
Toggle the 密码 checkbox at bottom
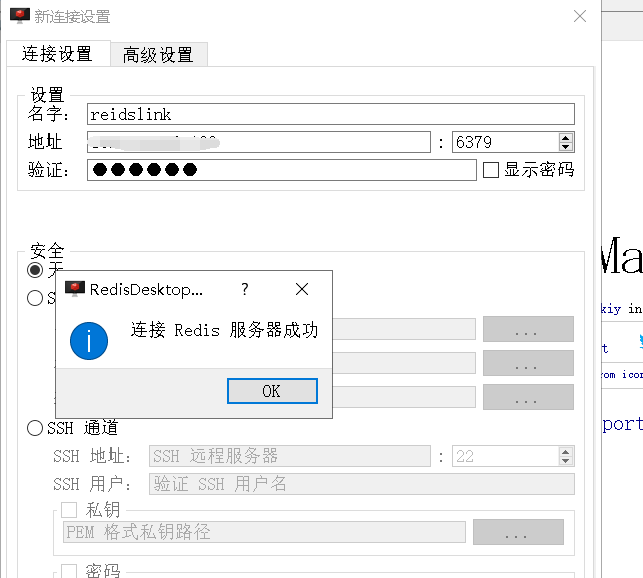pyautogui.click(x=69, y=571)
